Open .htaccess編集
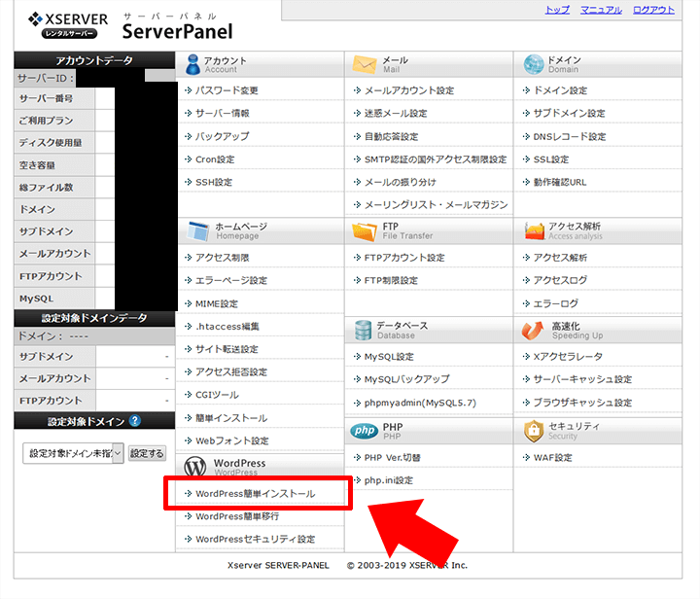Image resolution: width=700 pixels, height=599 pixels. point(227,327)
